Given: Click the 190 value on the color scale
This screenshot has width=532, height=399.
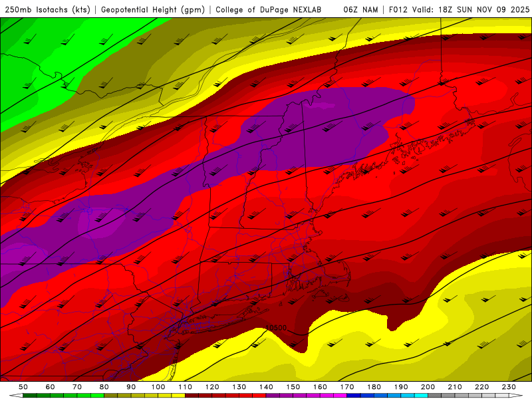Looking at the screenshot, I should tap(401, 387).
